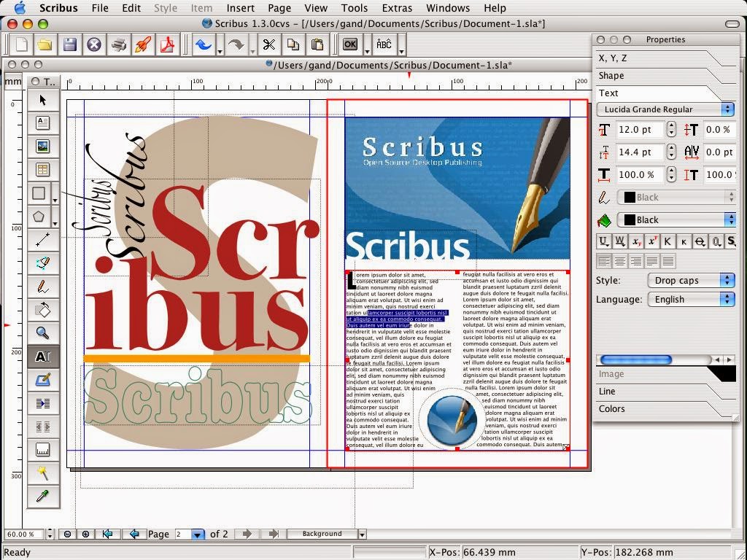Align text left in Properties
Image resolution: width=747 pixels, height=560 pixels.
[604, 261]
